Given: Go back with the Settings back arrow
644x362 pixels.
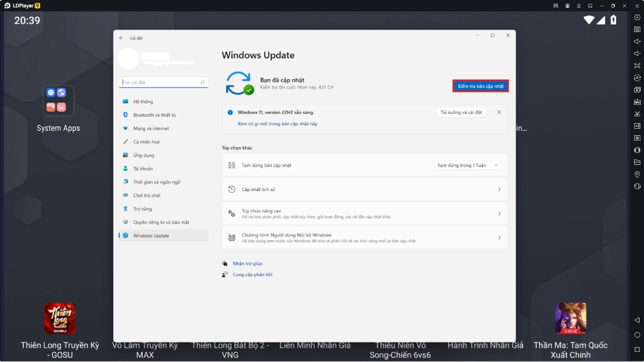Looking at the screenshot, I should click(121, 38).
